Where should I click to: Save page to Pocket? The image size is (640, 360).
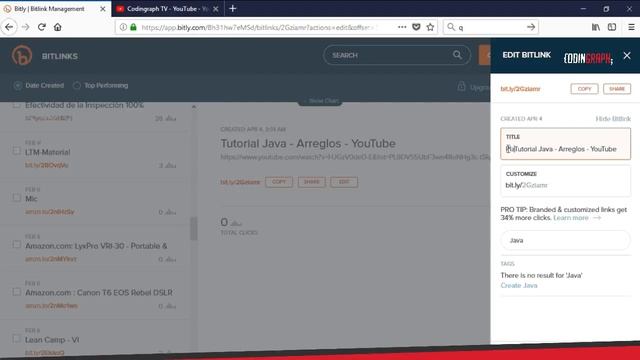pyautogui.click(x=416, y=27)
